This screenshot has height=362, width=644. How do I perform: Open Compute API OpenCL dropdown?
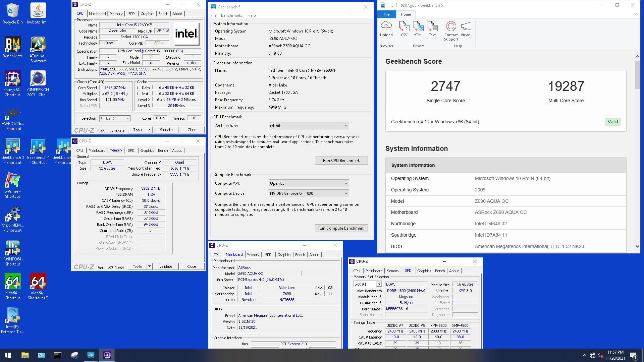[x=309, y=183]
